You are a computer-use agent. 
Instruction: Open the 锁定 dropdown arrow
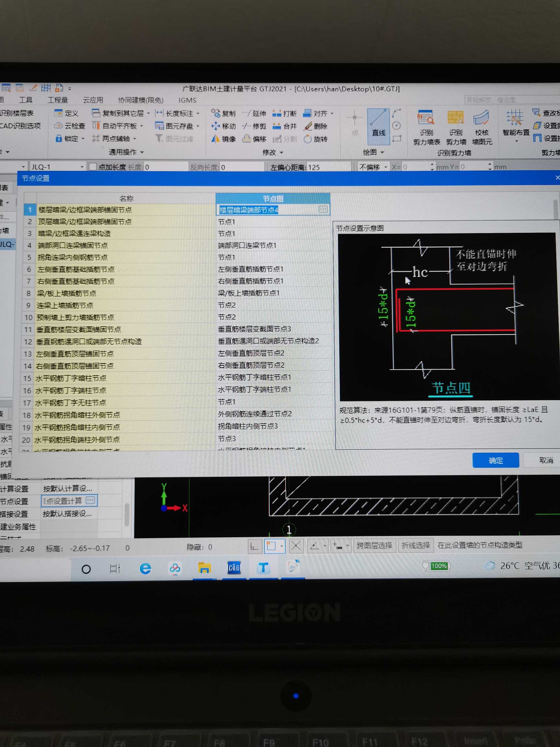(x=83, y=138)
